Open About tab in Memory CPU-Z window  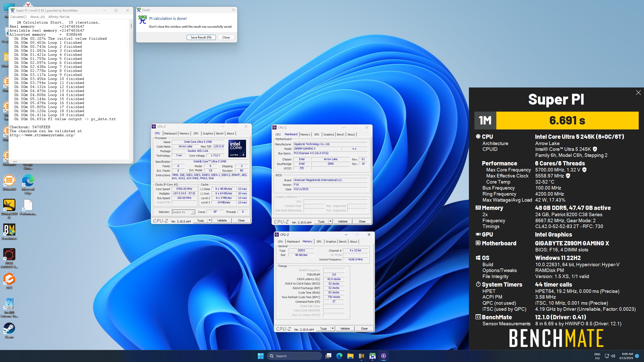point(353,242)
